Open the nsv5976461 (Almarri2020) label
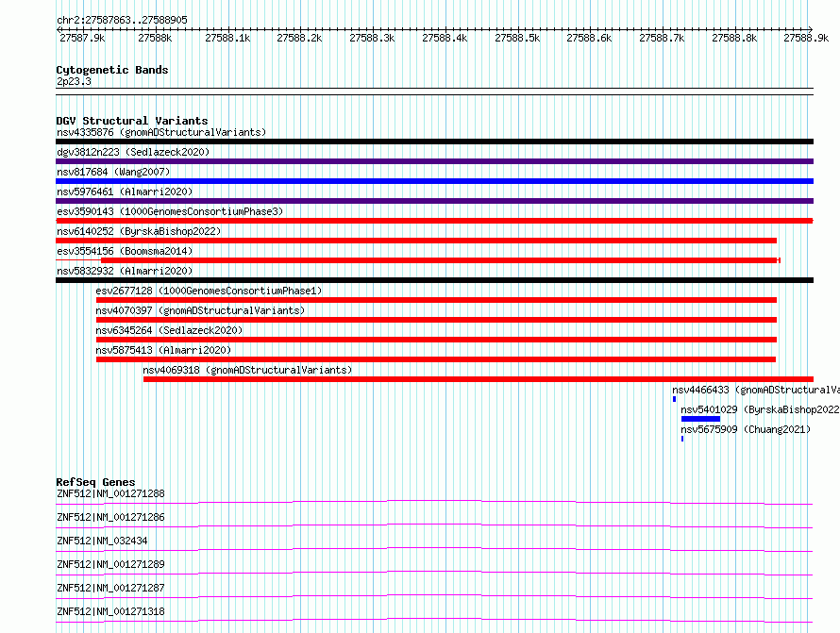This screenshot has width=840, height=633. (125, 192)
